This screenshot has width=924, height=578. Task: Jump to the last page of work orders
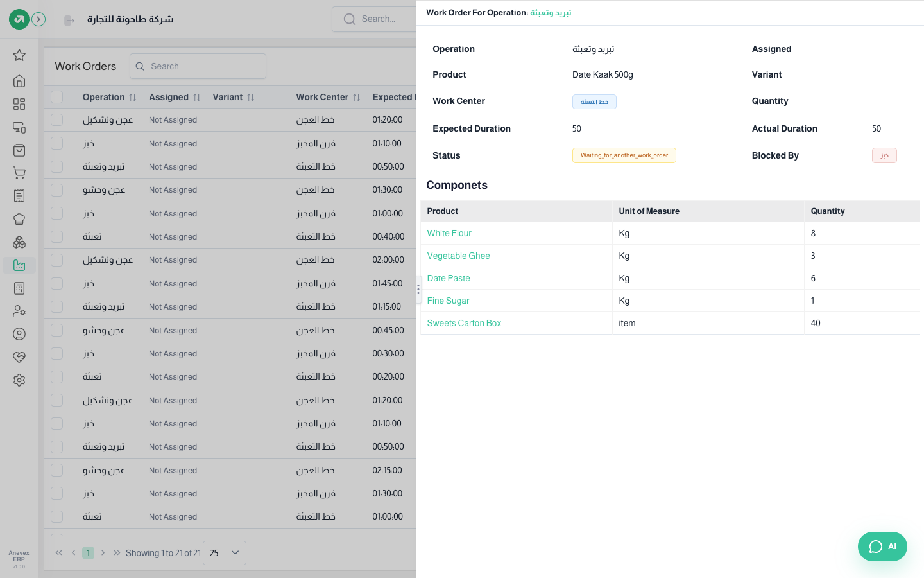pyautogui.click(x=117, y=553)
